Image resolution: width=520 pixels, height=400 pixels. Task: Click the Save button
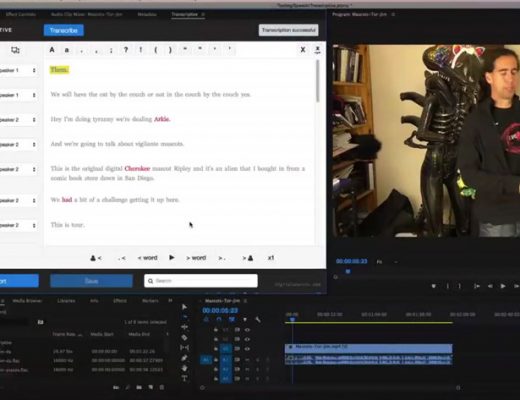pyautogui.click(x=91, y=281)
